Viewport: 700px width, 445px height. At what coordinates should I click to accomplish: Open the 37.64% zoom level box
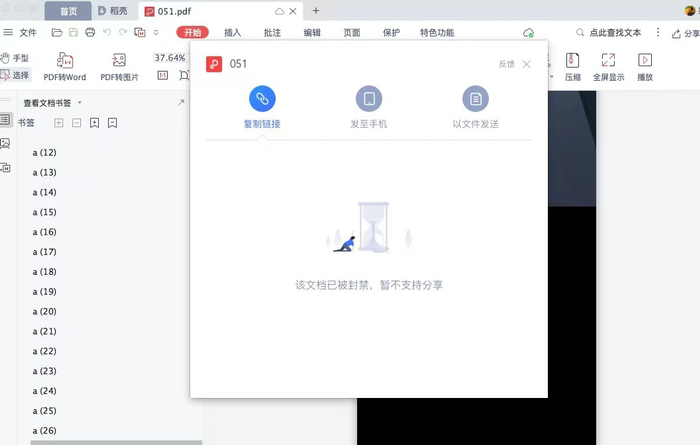170,58
